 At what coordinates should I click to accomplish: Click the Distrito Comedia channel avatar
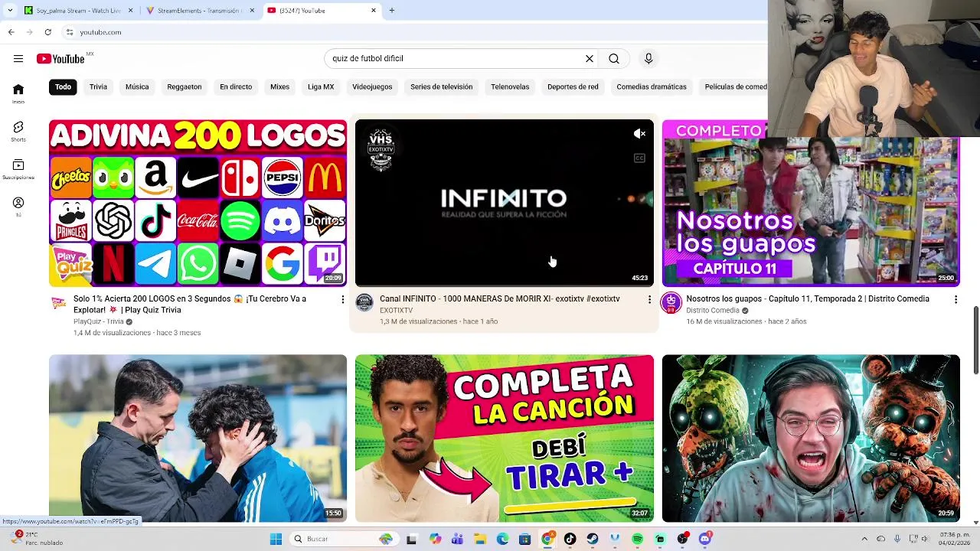(671, 303)
